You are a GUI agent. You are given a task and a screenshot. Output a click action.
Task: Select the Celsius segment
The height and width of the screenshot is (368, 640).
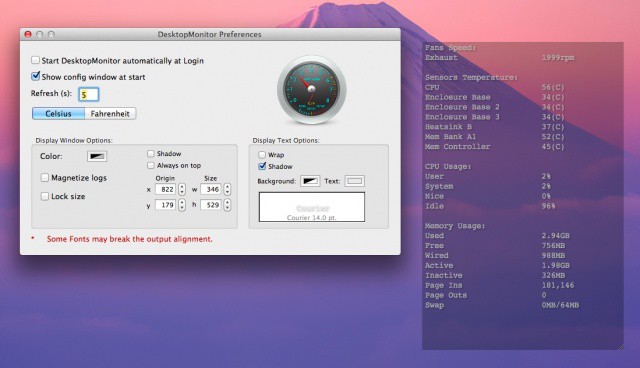tap(58, 113)
